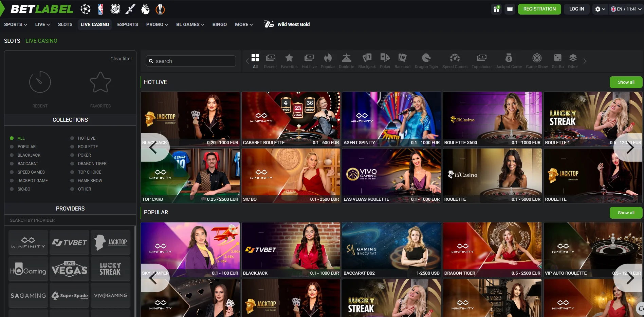Open the ESPORTS navigation item
This screenshot has height=317, width=644.
pos(128,24)
